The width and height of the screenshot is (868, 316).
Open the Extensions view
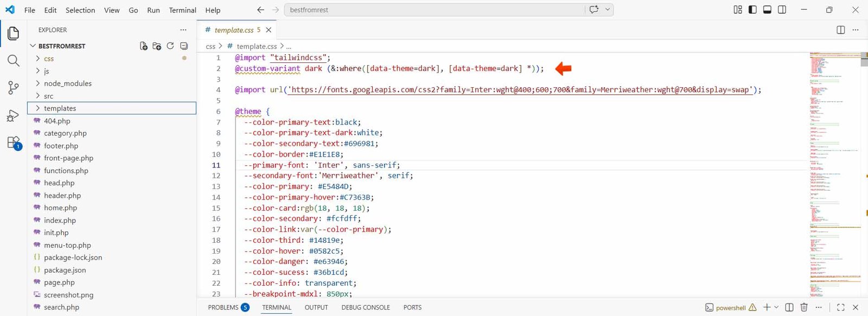(14, 143)
